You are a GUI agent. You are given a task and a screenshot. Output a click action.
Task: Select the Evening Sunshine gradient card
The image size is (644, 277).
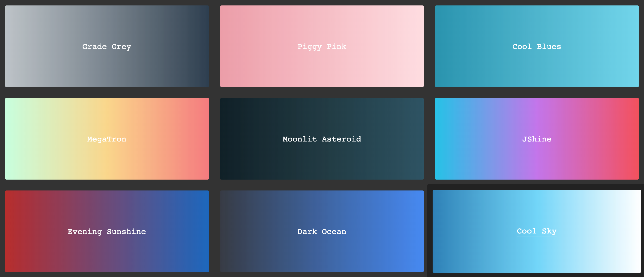pyautogui.click(x=107, y=232)
